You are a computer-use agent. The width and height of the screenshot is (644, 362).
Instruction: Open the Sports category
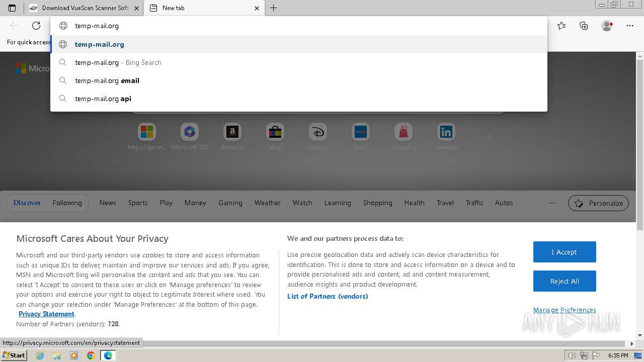[x=138, y=203]
